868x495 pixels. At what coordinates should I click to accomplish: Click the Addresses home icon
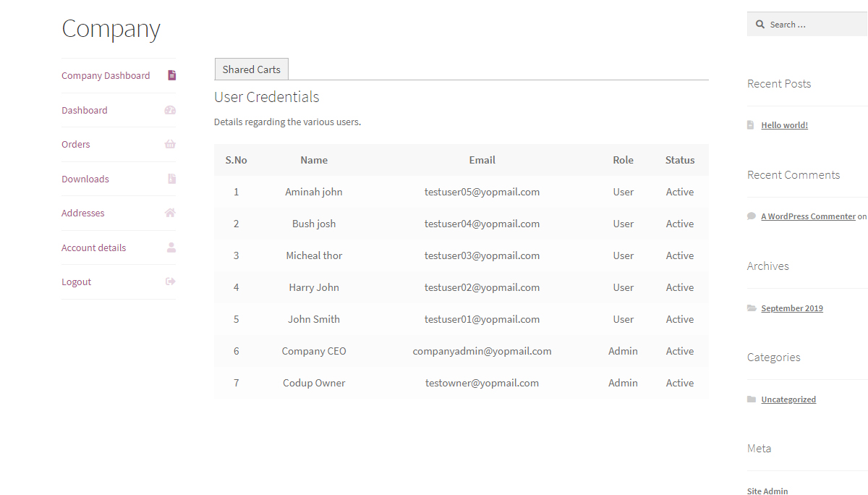pos(171,213)
